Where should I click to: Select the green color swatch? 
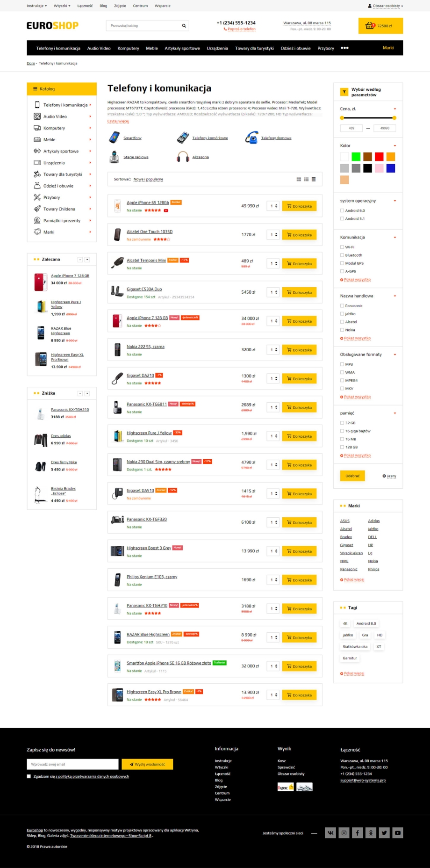pyautogui.click(x=356, y=157)
